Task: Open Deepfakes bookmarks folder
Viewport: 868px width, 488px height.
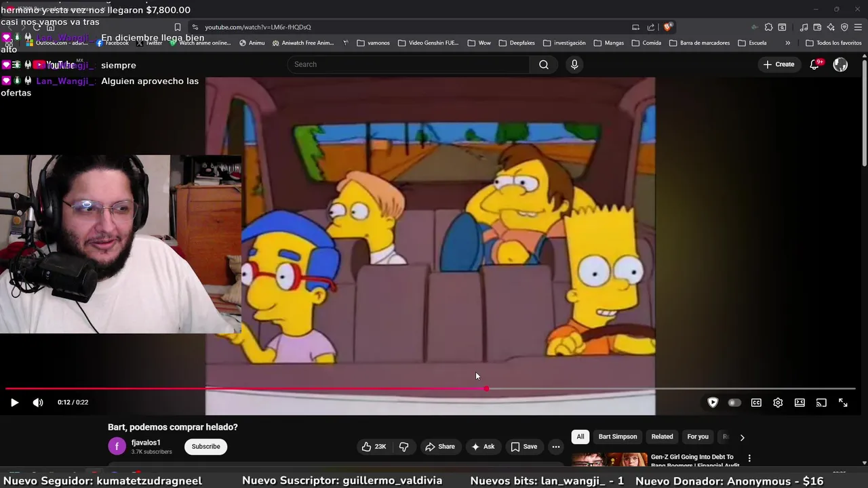Action: [517, 43]
